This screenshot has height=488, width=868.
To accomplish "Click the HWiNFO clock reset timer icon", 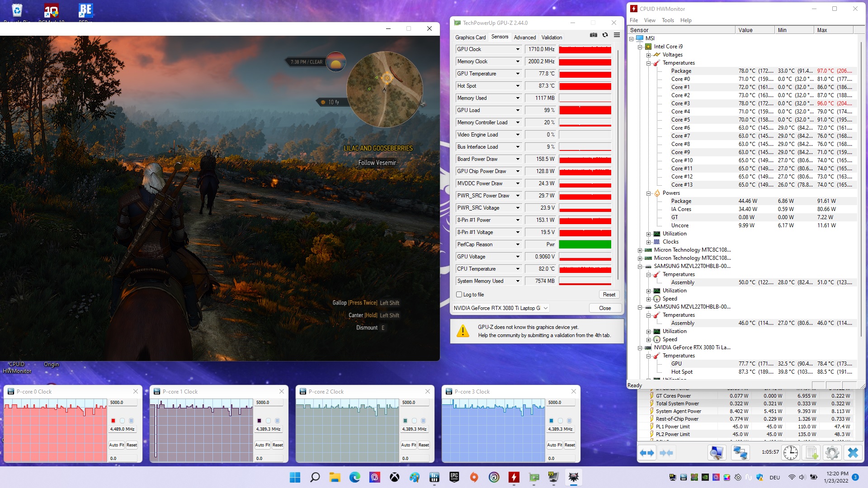I will tap(790, 452).
